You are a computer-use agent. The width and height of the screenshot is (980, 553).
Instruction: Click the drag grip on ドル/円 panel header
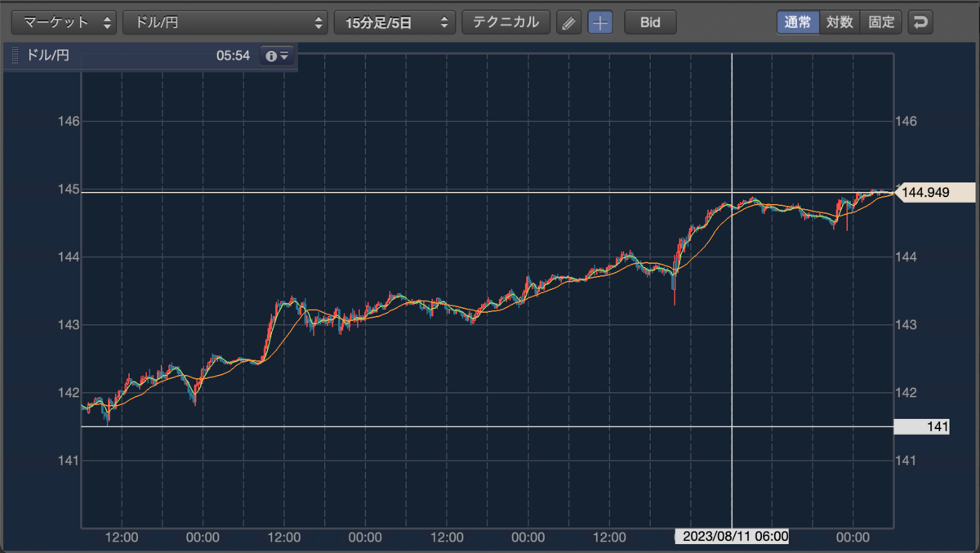coord(15,56)
